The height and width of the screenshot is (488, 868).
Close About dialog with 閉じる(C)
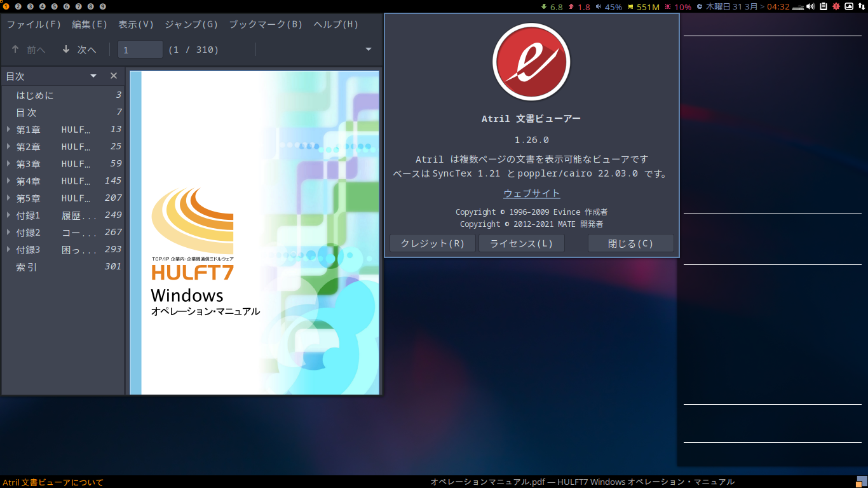(631, 243)
